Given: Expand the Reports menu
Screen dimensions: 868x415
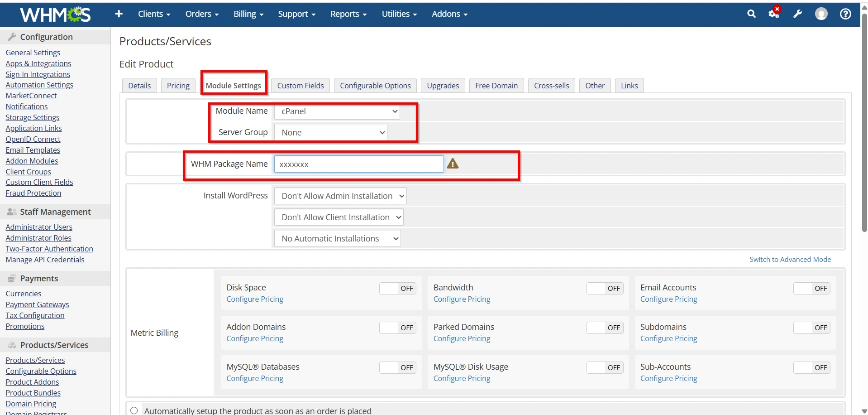Looking at the screenshot, I should pyautogui.click(x=348, y=14).
